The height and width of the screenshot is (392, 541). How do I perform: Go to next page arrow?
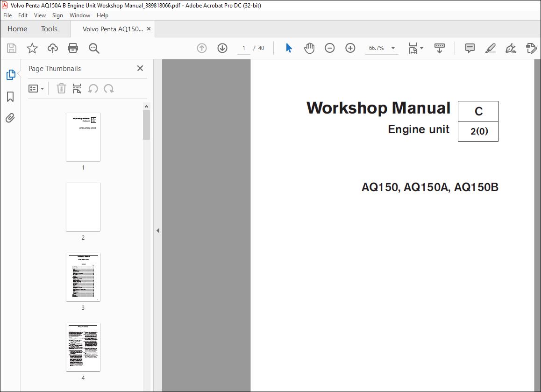point(222,48)
